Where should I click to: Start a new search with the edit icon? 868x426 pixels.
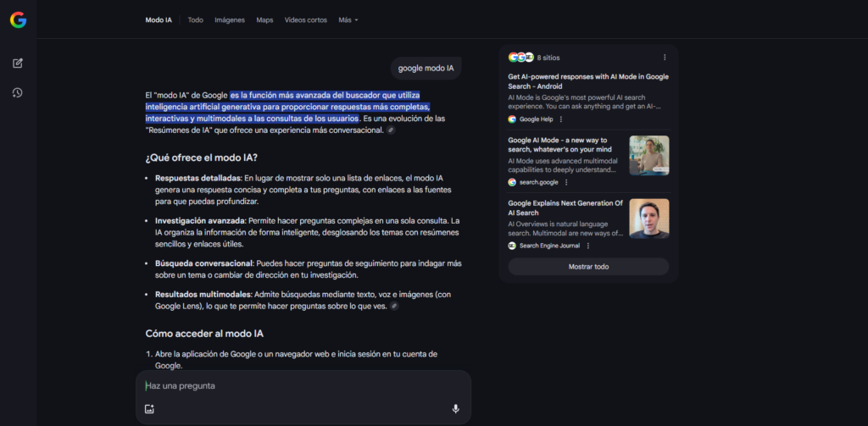point(18,64)
